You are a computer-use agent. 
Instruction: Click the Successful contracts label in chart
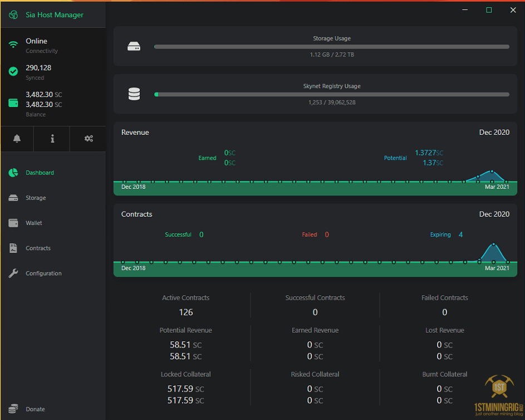[178, 235]
